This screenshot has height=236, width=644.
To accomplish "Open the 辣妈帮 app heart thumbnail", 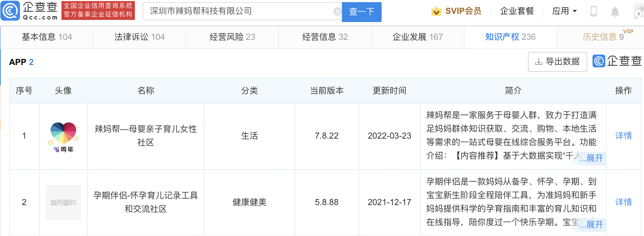I will (64, 137).
